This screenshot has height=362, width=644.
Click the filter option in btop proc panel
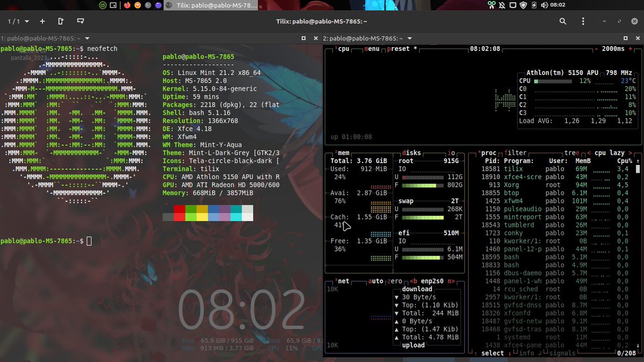coord(517,153)
